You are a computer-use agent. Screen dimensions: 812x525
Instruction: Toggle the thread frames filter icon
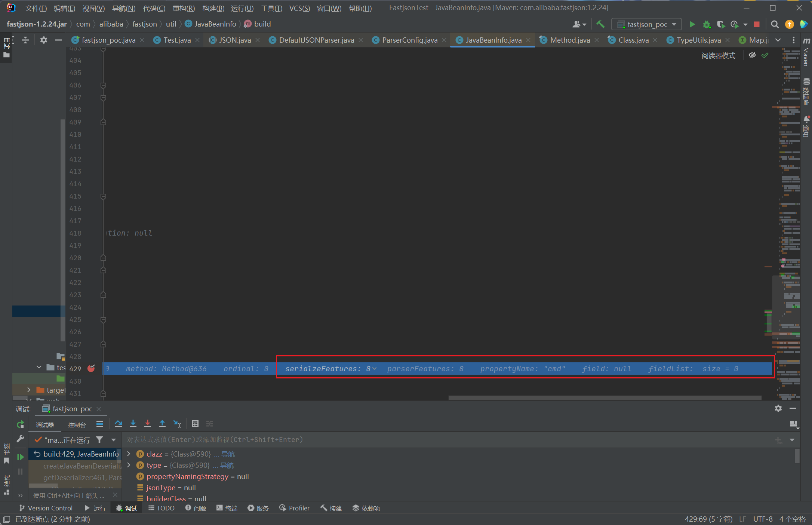tap(99, 440)
